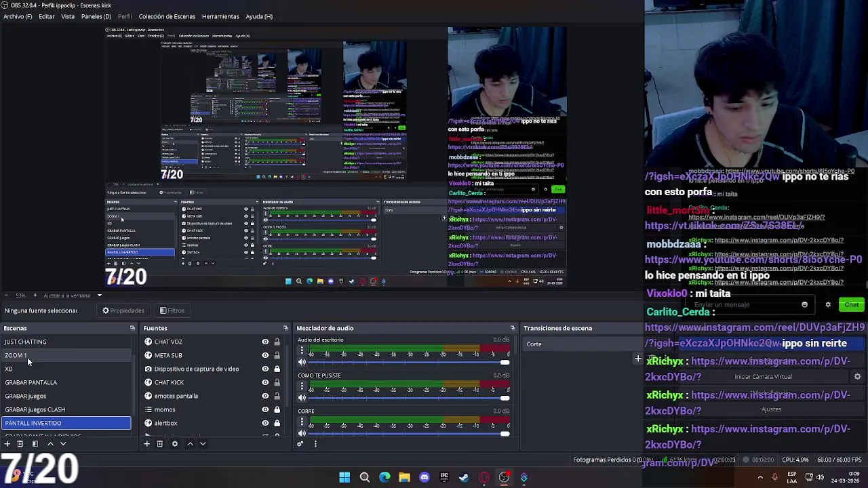Open OBS Ajustes button
The image size is (868, 488).
[x=771, y=409]
